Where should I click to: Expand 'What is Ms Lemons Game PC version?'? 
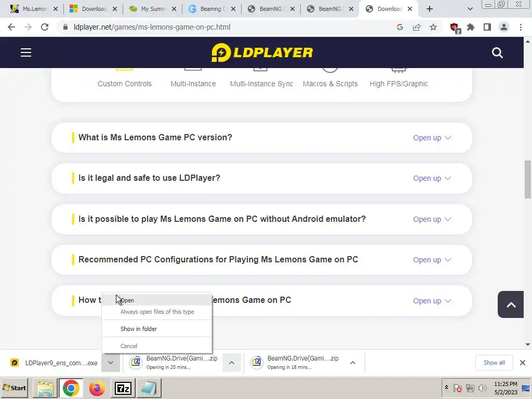tap(432, 138)
